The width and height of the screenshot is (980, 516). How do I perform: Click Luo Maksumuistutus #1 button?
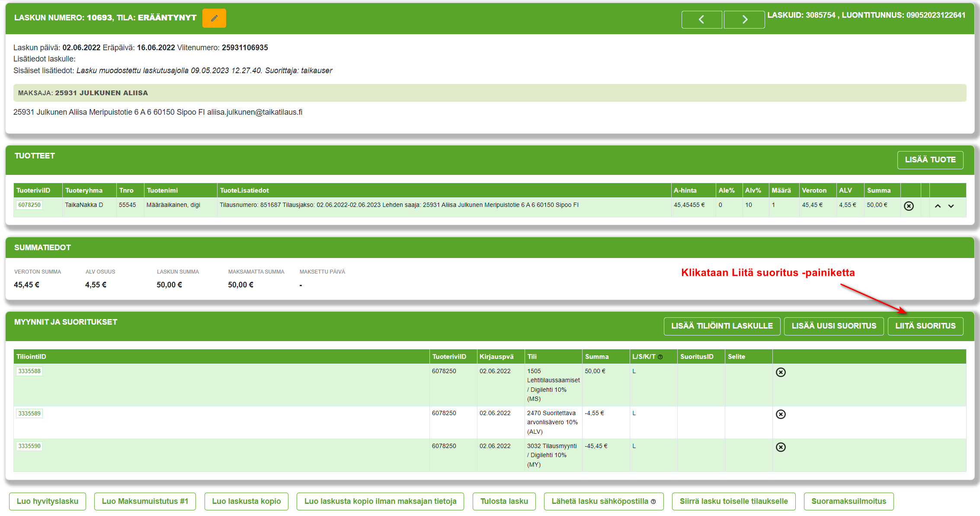(x=145, y=501)
